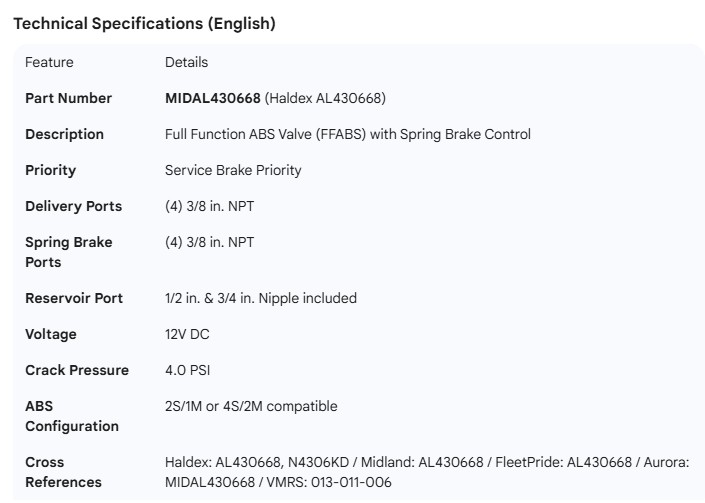
Task: Click the 2S/1M or 4S/2M compatible text
Action: pyautogui.click(x=251, y=406)
